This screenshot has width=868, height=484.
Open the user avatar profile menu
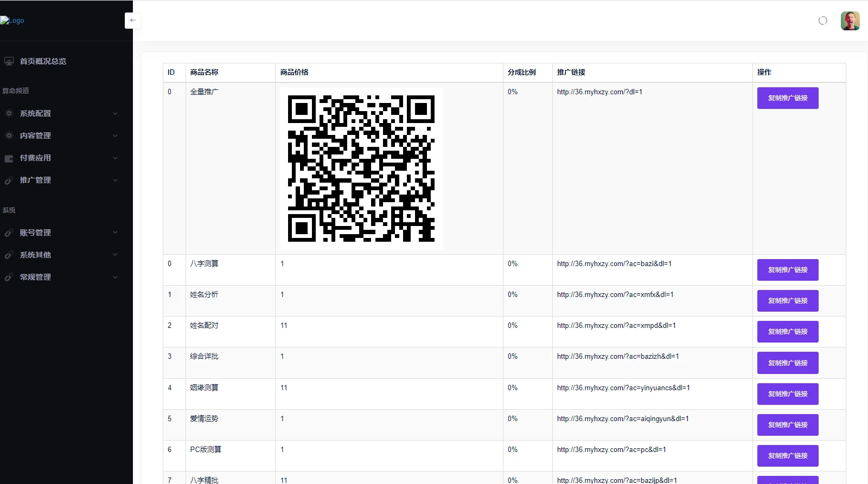850,21
